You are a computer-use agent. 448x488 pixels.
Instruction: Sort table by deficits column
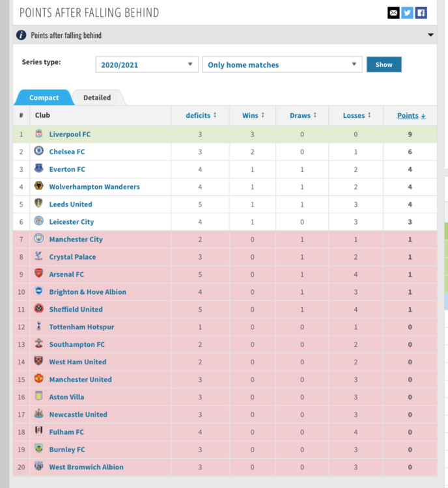click(201, 115)
